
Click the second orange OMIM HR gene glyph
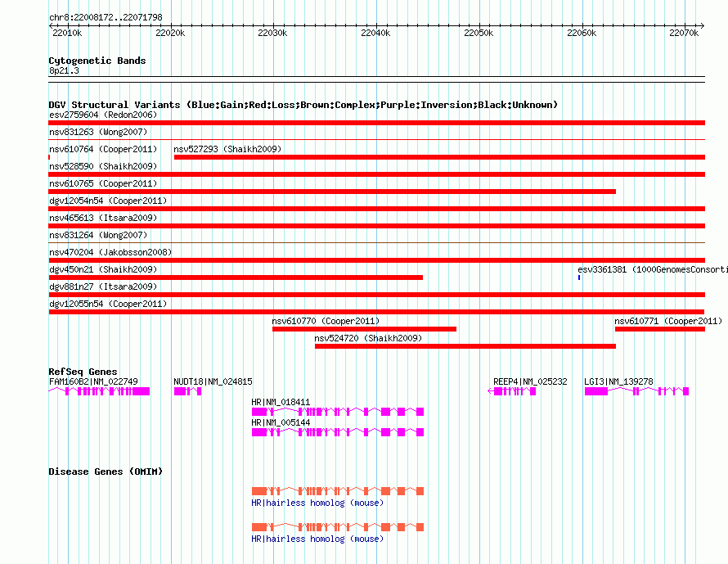[x=338, y=527]
